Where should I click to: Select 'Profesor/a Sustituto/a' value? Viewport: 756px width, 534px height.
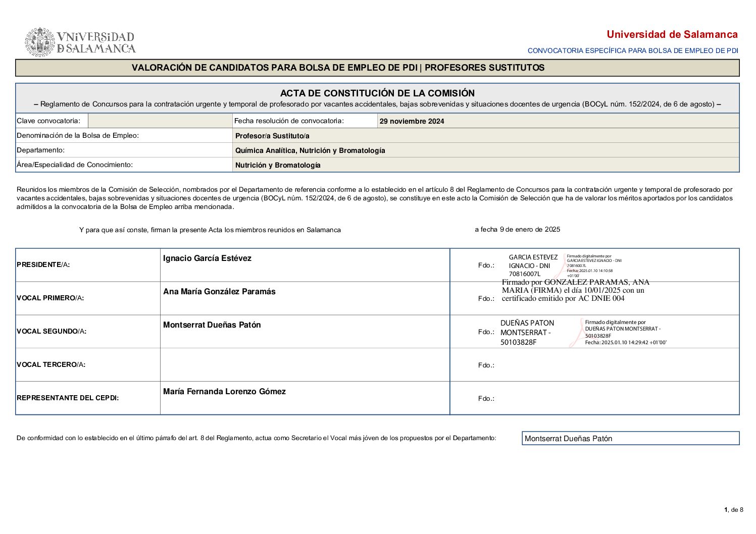(272, 136)
